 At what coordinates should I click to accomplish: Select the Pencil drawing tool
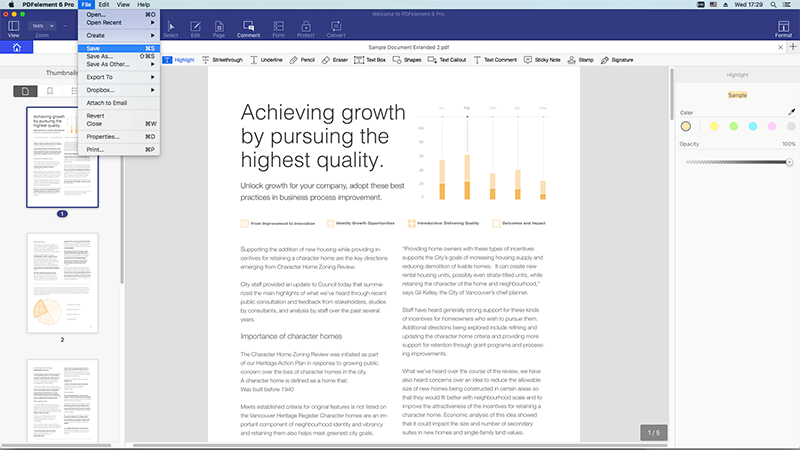[x=302, y=60]
